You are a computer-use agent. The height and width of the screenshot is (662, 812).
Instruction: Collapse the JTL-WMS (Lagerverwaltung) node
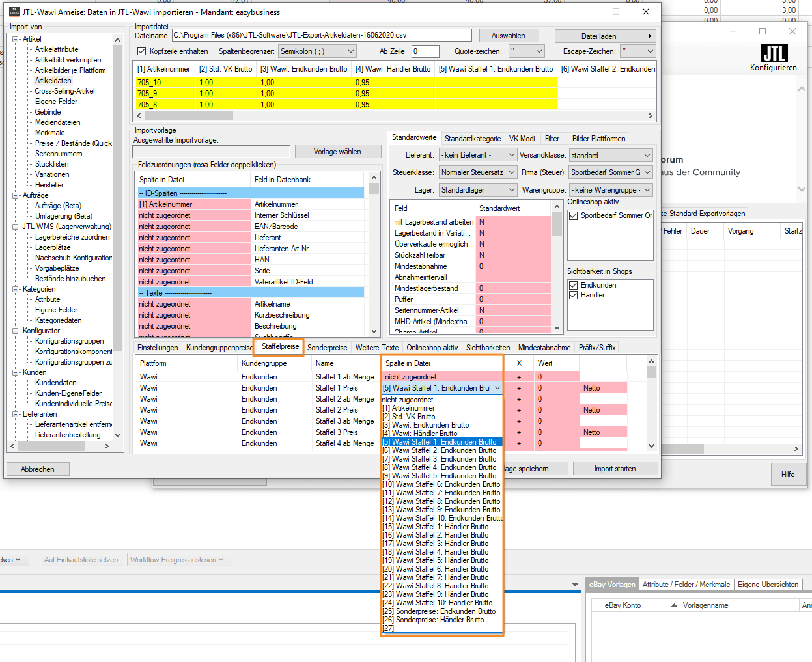pyautogui.click(x=16, y=227)
